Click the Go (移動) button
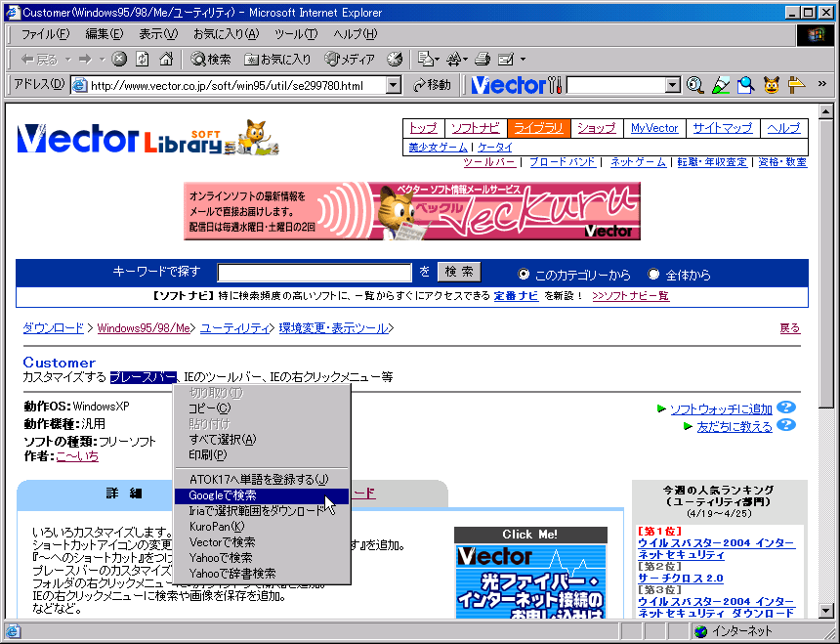 tap(432, 85)
